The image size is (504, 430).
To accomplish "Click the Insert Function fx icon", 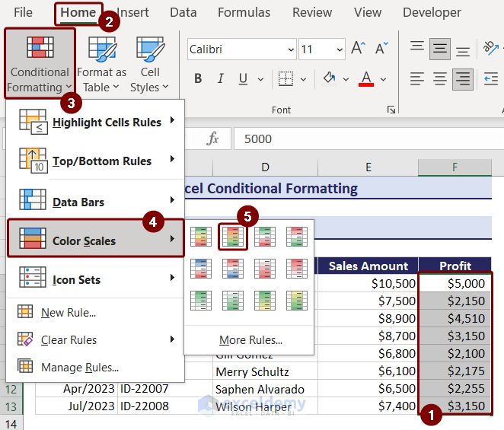I will tap(212, 139).
